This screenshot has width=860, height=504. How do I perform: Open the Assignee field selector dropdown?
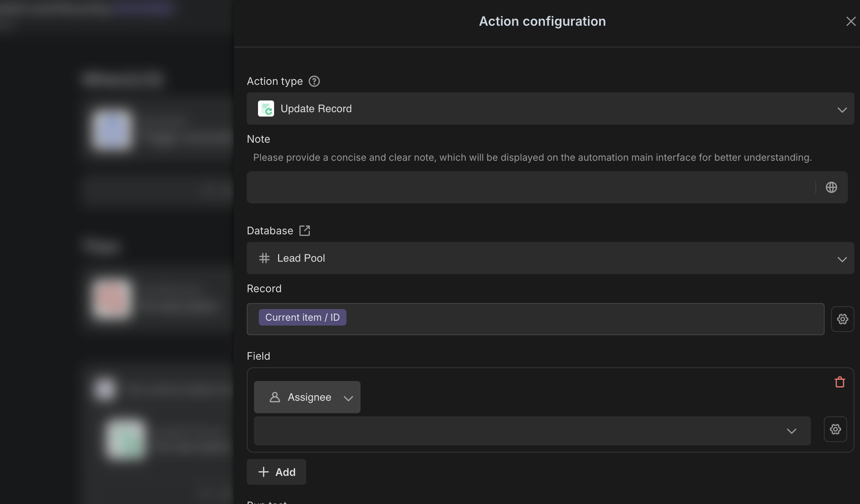pyautogui.click(x=348, y=398)
